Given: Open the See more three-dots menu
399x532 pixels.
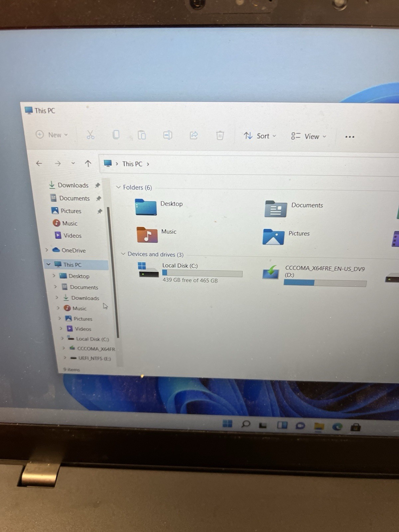Looking at the screenshot, I should click(349, 137).
